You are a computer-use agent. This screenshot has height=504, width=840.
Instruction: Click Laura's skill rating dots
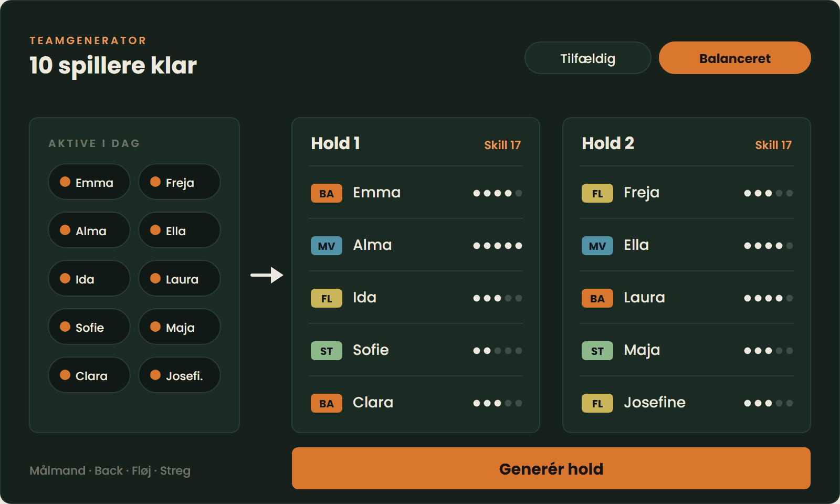pos(769,298)
